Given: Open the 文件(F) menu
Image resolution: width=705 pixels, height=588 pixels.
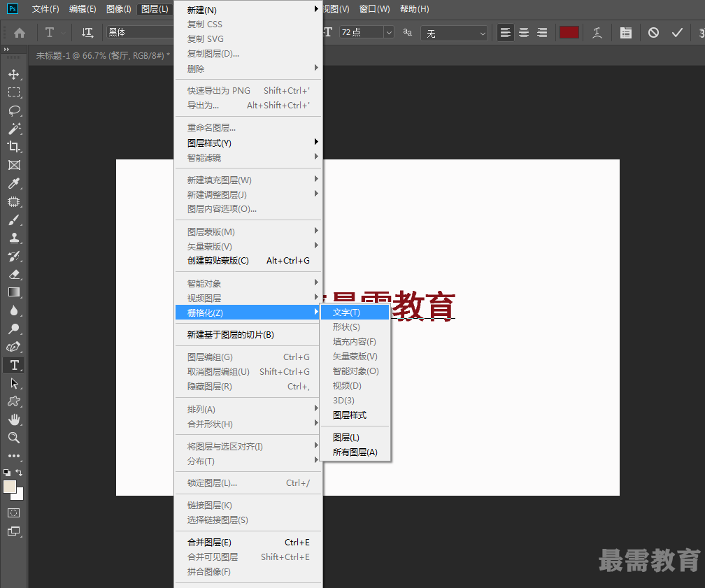Looking at the screenshot, I should point(45,9).
